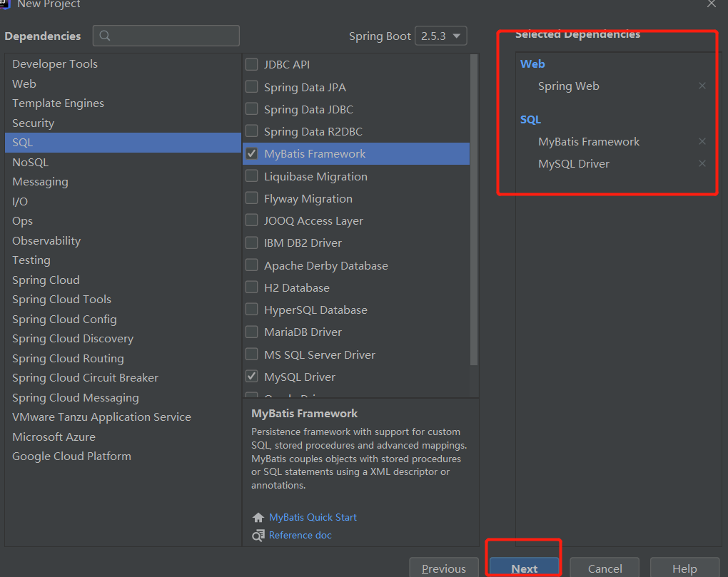Viewport: 728px width, 577px height.
Task: Enable JOOQ Access Layer checkbox
Action: [x=252, y=220]
